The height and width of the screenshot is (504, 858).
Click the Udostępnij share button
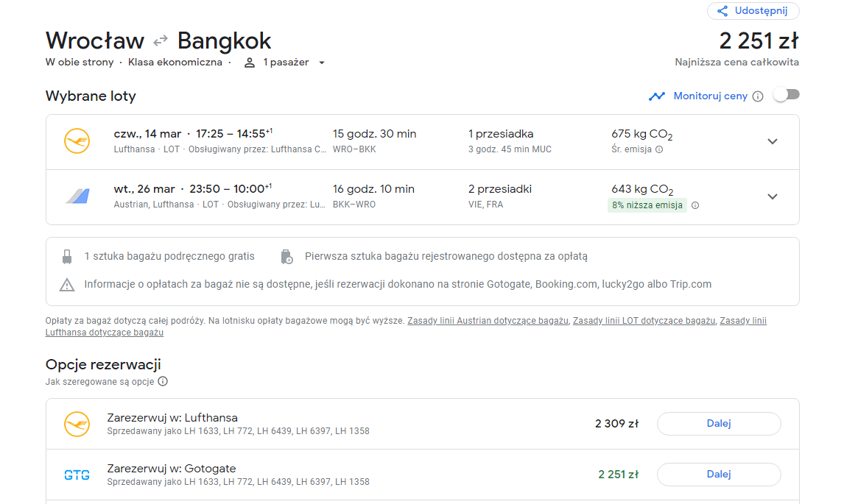(x=753, y=11)
